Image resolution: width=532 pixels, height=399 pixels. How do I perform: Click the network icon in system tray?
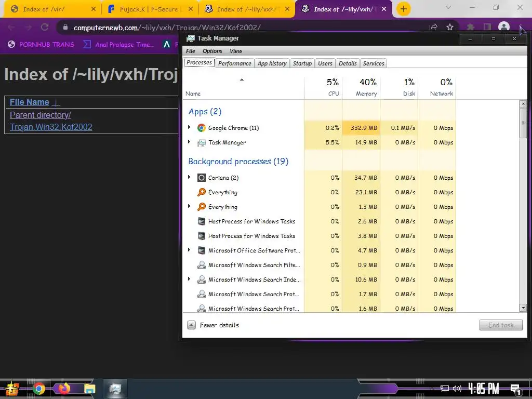pos(444,389)
